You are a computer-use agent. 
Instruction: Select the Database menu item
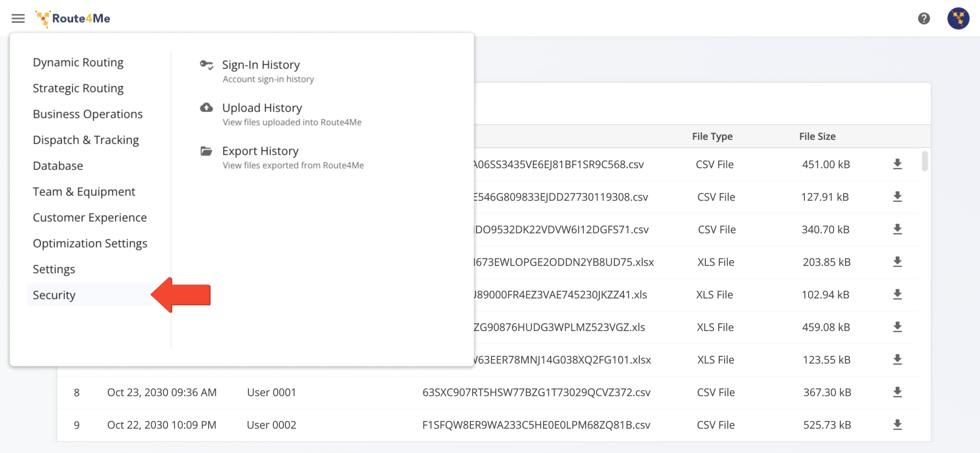click(x=57, y=166)
